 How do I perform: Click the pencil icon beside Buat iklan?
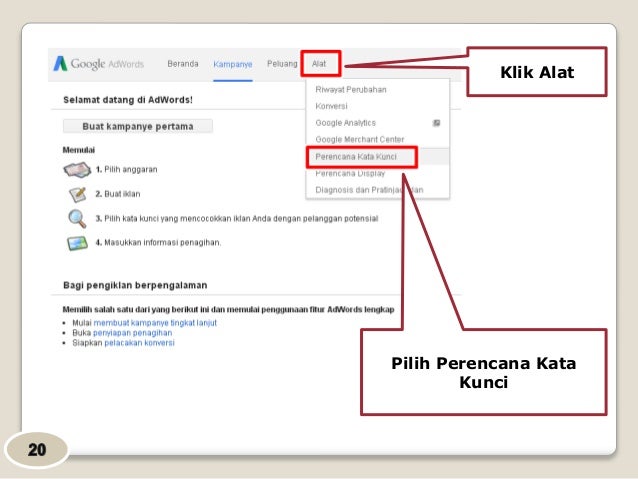(77, 194)
